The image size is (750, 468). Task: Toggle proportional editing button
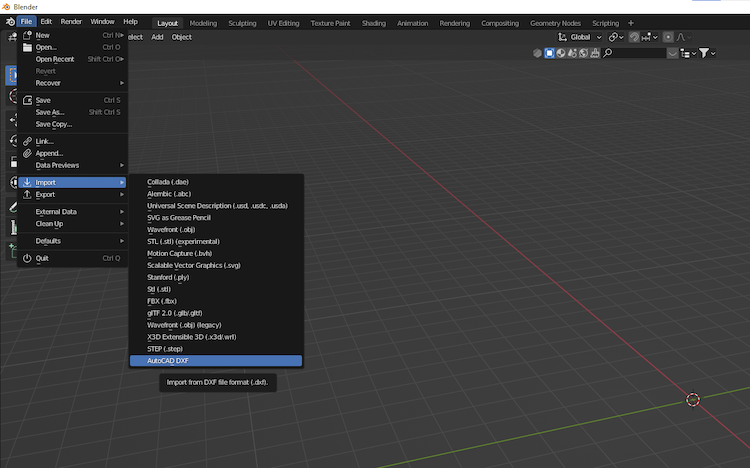coord(668,37)
